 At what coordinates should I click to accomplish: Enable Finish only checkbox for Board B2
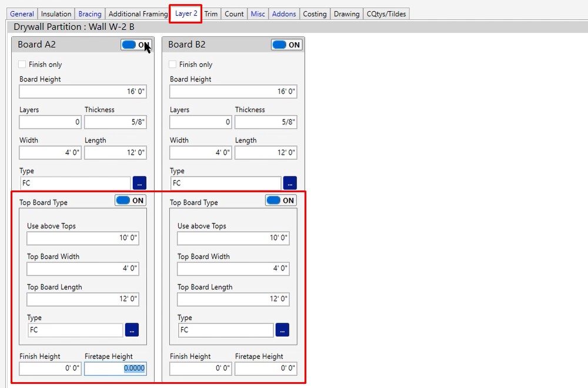click(x=173, y=65)
